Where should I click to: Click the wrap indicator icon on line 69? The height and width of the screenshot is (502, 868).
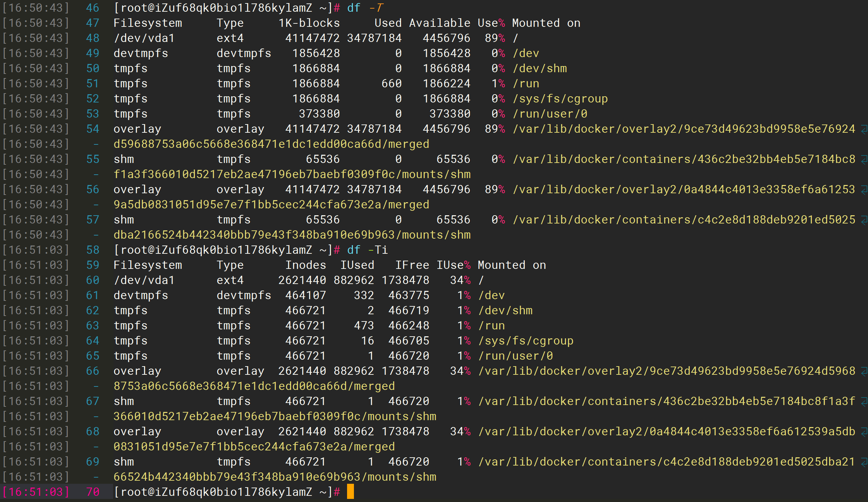[864, 462]
